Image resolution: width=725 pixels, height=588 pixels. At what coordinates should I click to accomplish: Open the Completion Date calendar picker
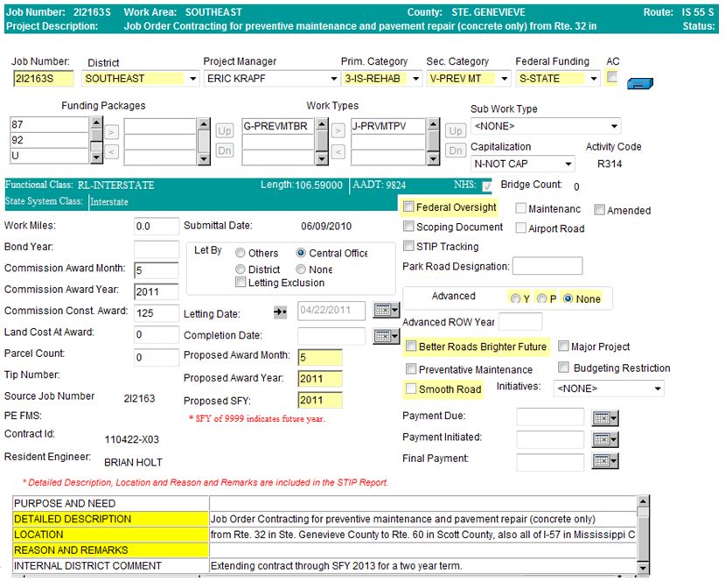point(386,336)
